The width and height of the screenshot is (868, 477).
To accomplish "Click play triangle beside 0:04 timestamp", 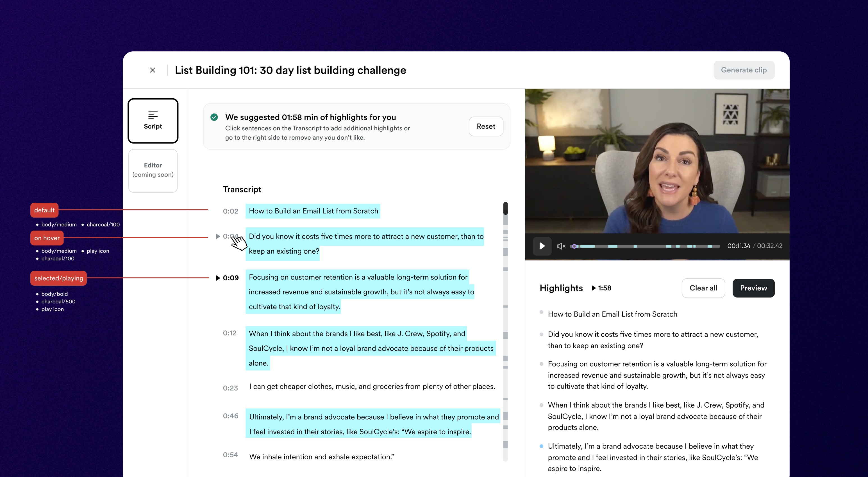I will point(218,237).
